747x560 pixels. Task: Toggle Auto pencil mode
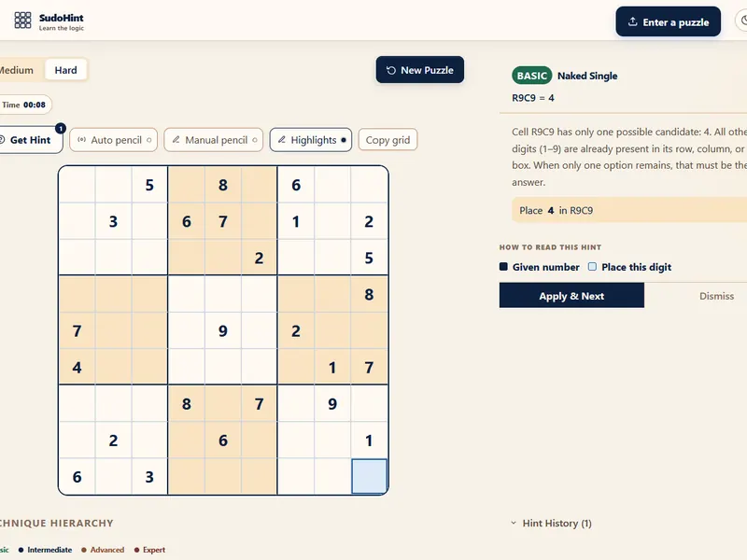click(113, 140)
